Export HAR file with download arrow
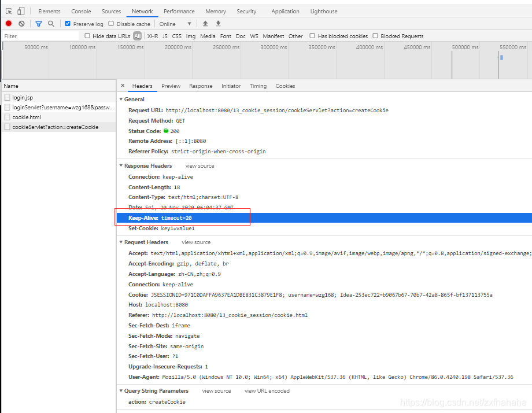532x413 pixels. point(218,23)
